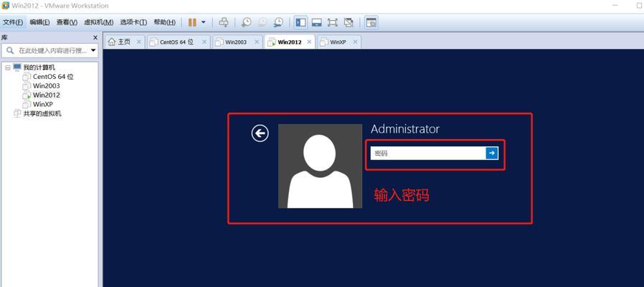Click the pause virtual machine button
This screenshot has width=644, height=287.
[192, 22]
